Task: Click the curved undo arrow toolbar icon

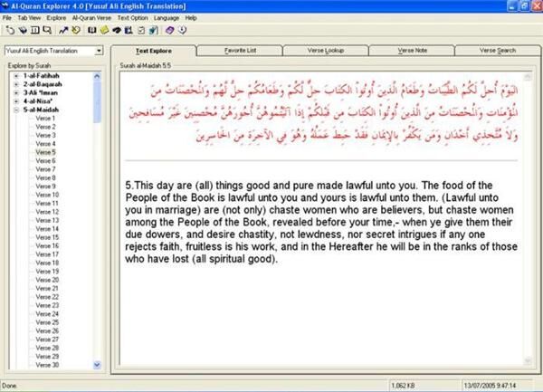Action: click(10, 31)
